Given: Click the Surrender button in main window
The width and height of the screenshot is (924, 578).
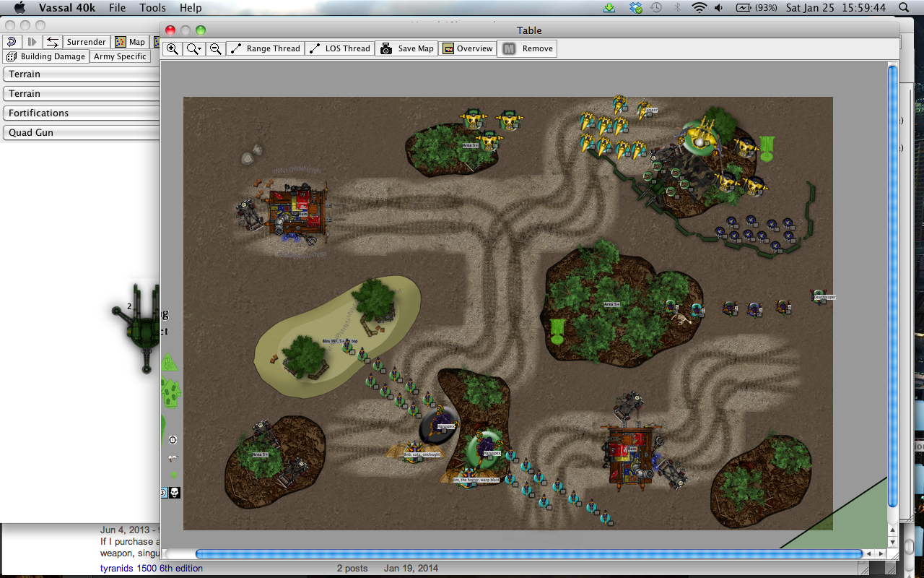Looking at the screenshot, I should (x=87, y=42).
